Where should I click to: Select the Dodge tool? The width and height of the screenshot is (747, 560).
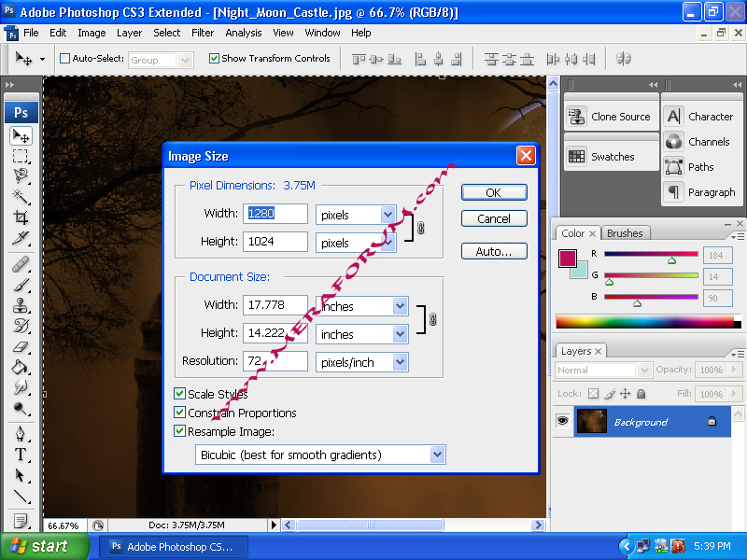(x=21, y=408)
